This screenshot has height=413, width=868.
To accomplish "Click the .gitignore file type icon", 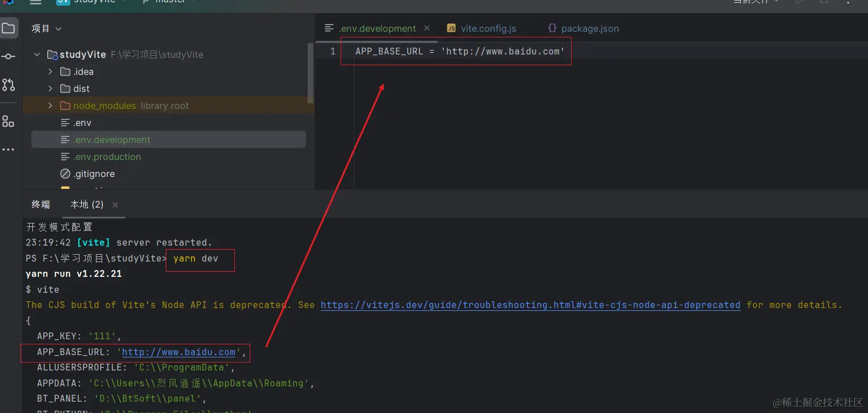I will [65, 174].
